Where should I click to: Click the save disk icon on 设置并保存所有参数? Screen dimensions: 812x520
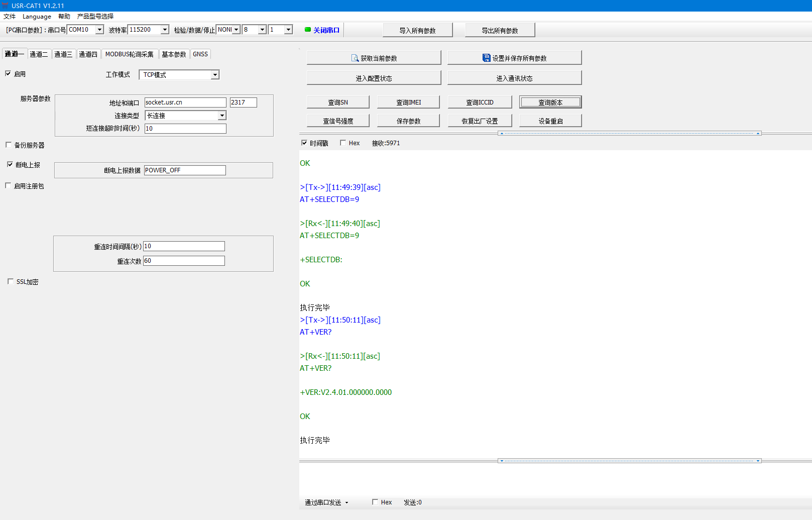coord(486,58)
